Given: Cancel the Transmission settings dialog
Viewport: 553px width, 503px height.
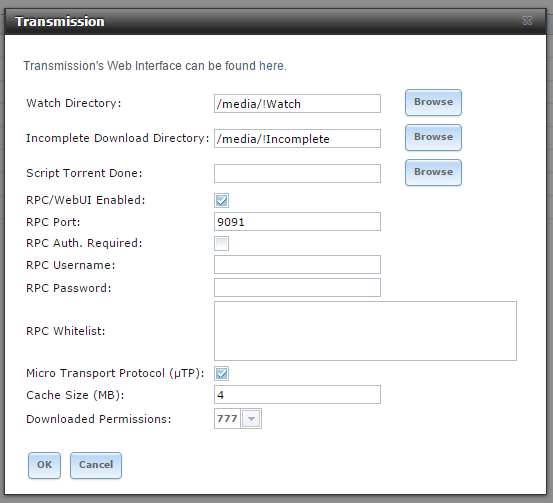Looking at the screenshot, I should [x=96, y=465].
